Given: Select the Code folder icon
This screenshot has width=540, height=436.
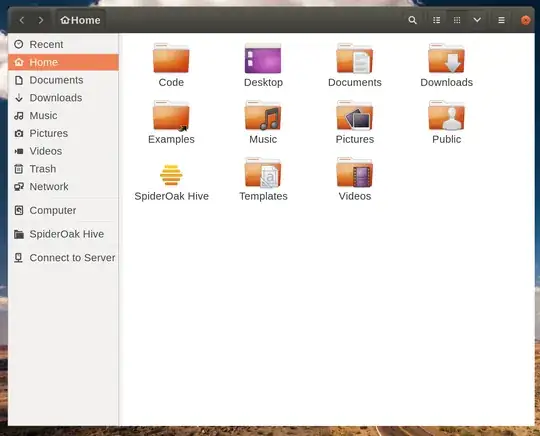Looking at the screenshot, I should pyautogui.click(x=171, y=58).
